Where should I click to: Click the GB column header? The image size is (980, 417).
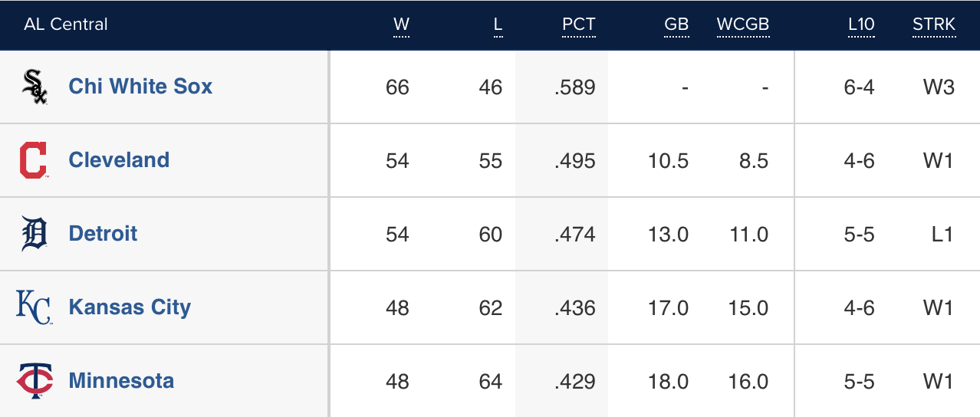pos(676,25)
